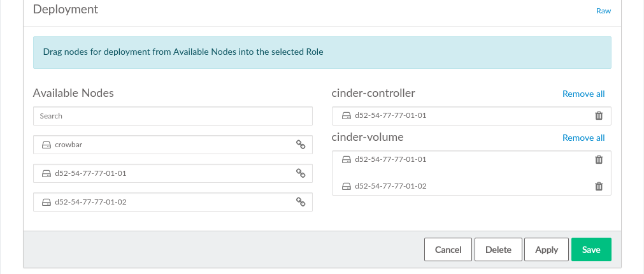Save the deployment with green button
The height and width of the screenshot is (274, 644).
click(x=590, y=250)
